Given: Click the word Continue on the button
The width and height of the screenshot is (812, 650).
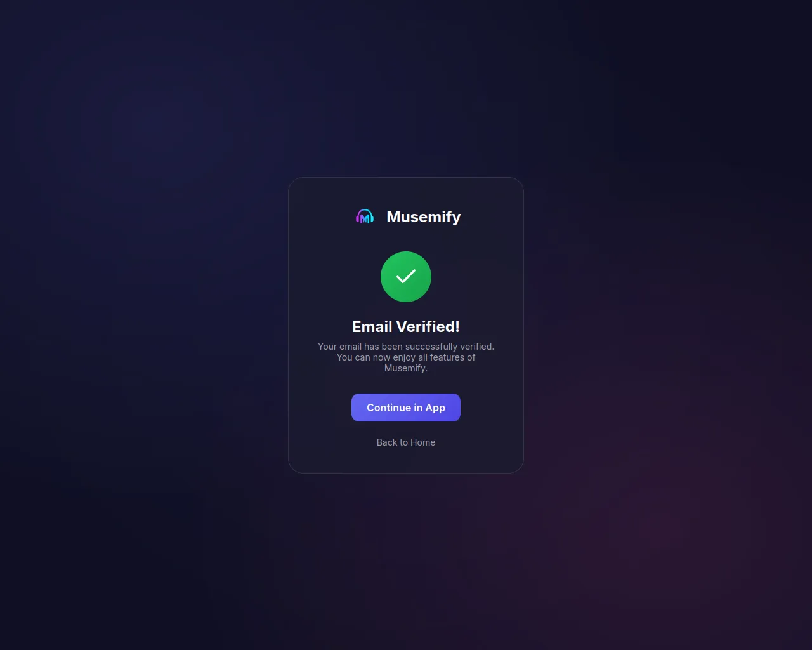Looking at the screenshot, I should [x=389, y=408].
